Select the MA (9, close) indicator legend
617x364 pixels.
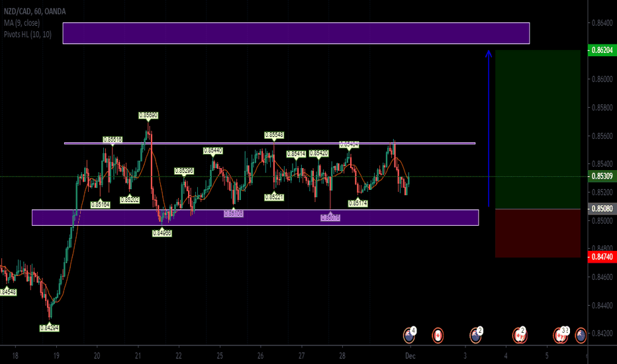tap(22, 23)
